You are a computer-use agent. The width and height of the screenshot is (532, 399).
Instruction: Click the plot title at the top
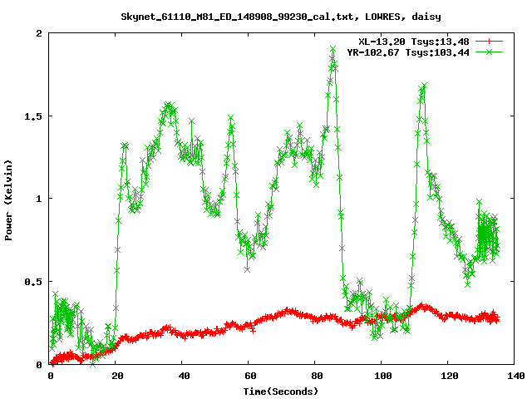pyautogui.click(x=281, y=16)
